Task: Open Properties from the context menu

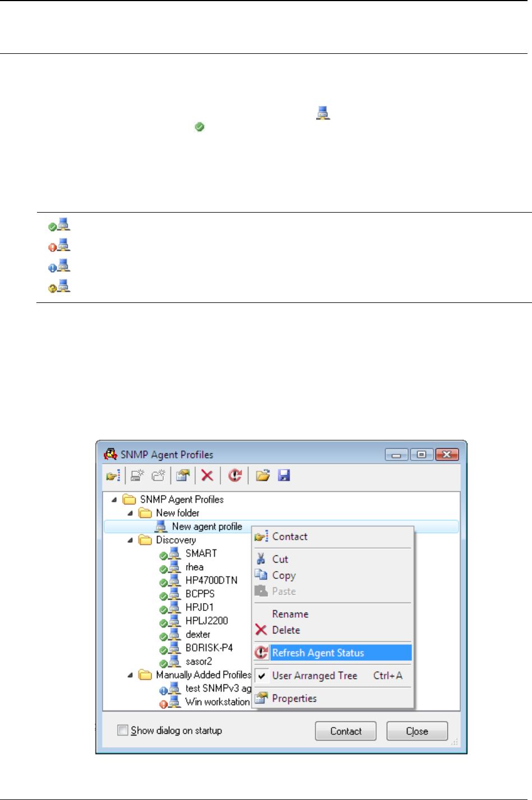Action: click(332, 698)
